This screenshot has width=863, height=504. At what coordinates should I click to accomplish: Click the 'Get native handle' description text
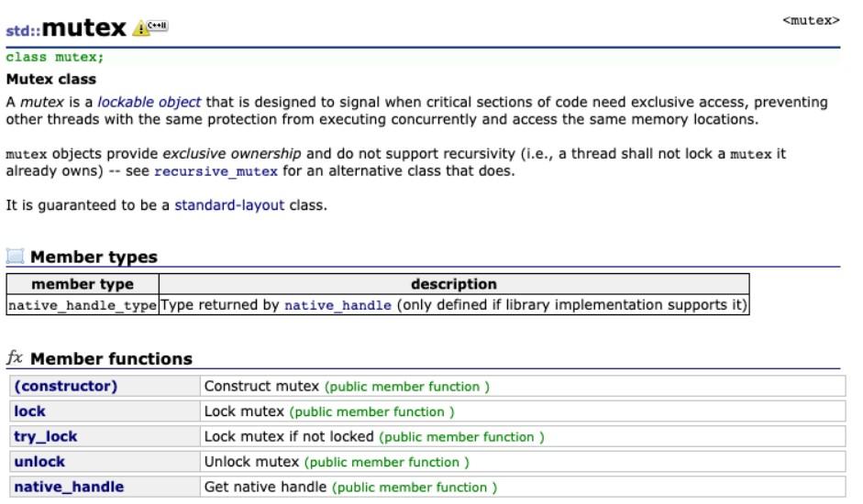[x=265, y=487]
